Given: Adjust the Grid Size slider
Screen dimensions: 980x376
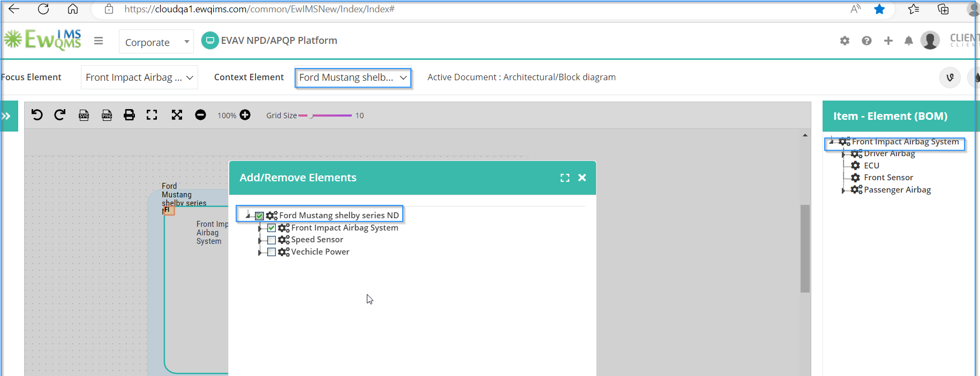Looking at the screenshot, I should (x=325, y=116).
